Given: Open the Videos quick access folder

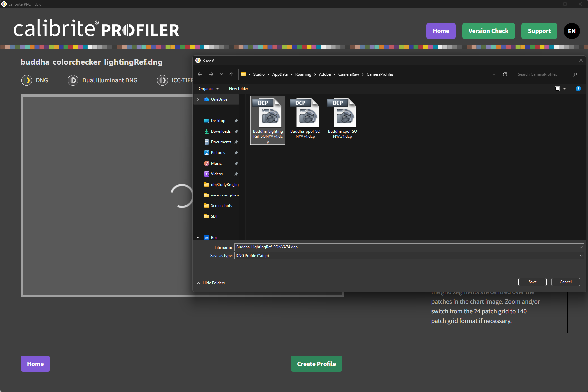Looking at the screenshot, I should [x=217, y=174].
